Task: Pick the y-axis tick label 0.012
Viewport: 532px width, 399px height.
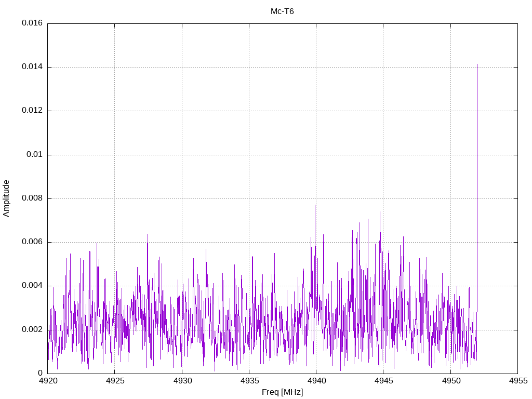Action: [x=32, y=111]
